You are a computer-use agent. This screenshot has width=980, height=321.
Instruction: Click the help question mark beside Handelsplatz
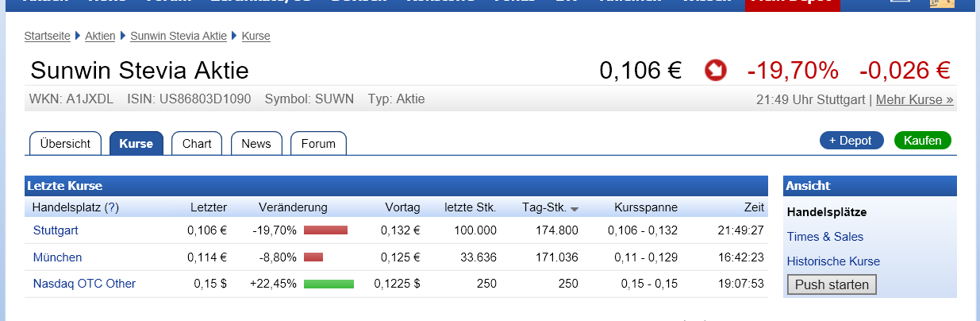112,207
